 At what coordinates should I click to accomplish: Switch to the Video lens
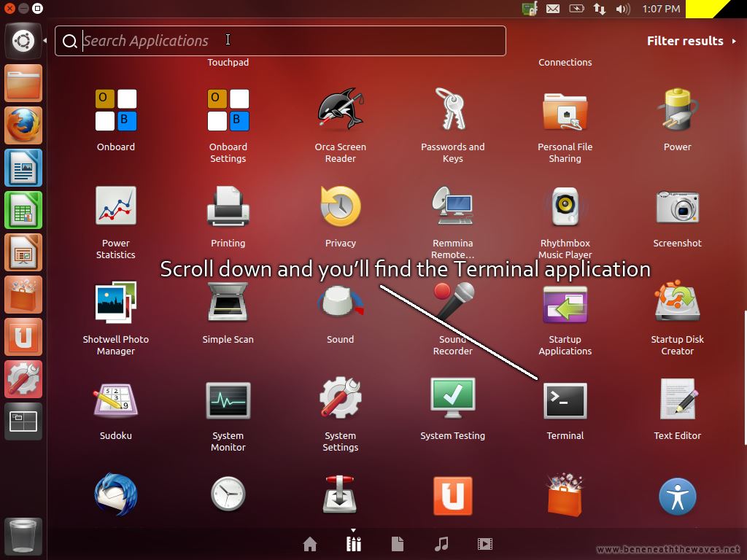point(485,544)
